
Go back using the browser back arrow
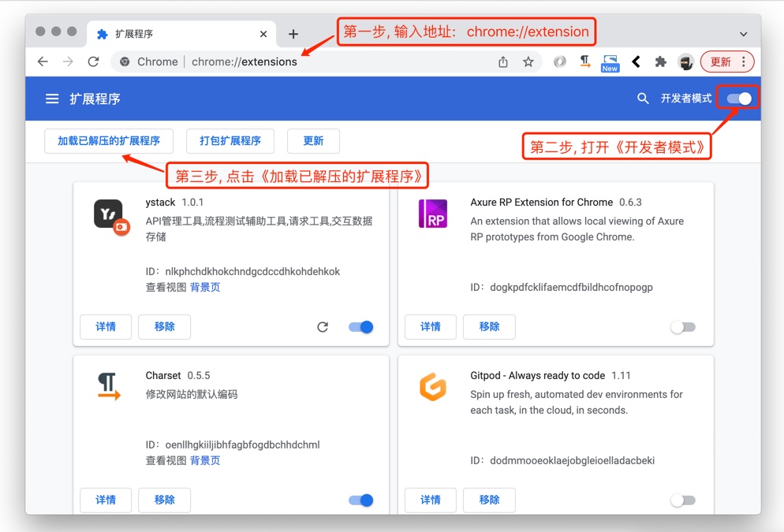pyautogui.click(x=43, y=61)
